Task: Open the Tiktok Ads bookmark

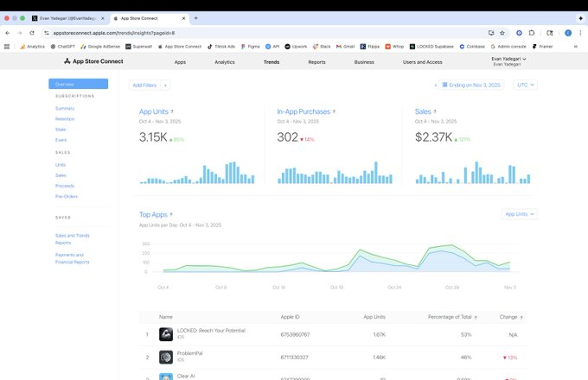Action: [x=221, y=47]
